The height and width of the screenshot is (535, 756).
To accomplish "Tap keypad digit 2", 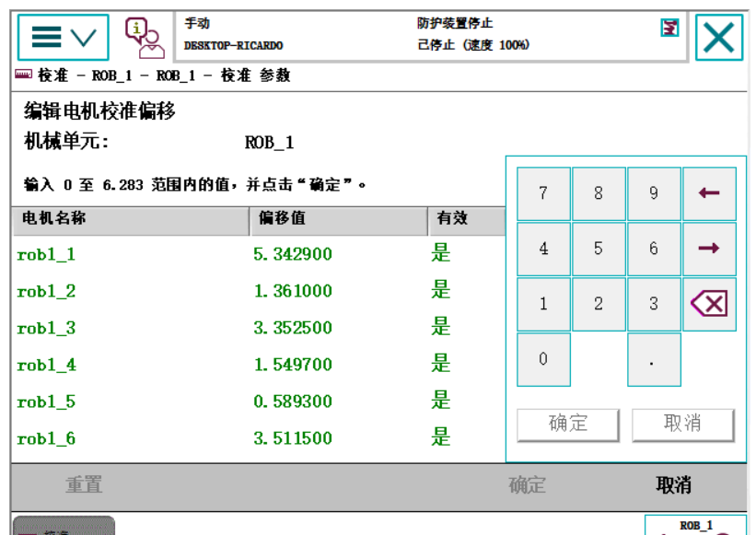I will point(599,304).
